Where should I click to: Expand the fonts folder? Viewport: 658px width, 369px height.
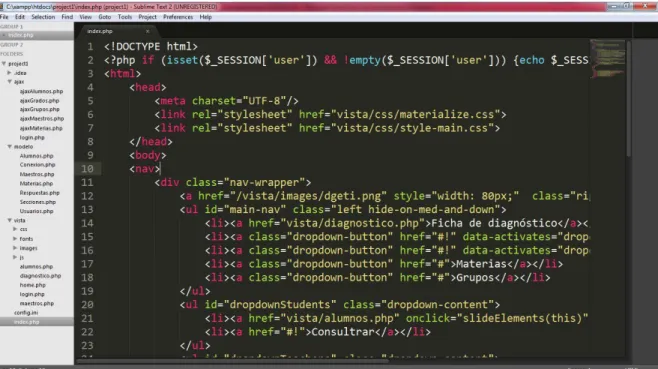(15, 238)
